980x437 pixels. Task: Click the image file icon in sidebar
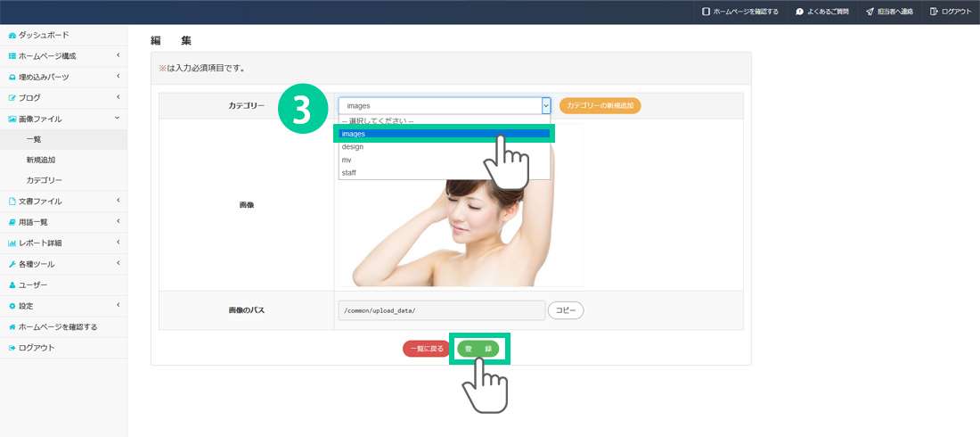coord(12,119)
